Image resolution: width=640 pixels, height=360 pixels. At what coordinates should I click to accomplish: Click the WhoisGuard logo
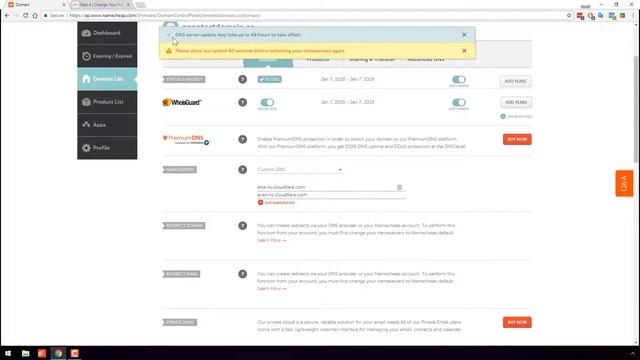[182, 102]
